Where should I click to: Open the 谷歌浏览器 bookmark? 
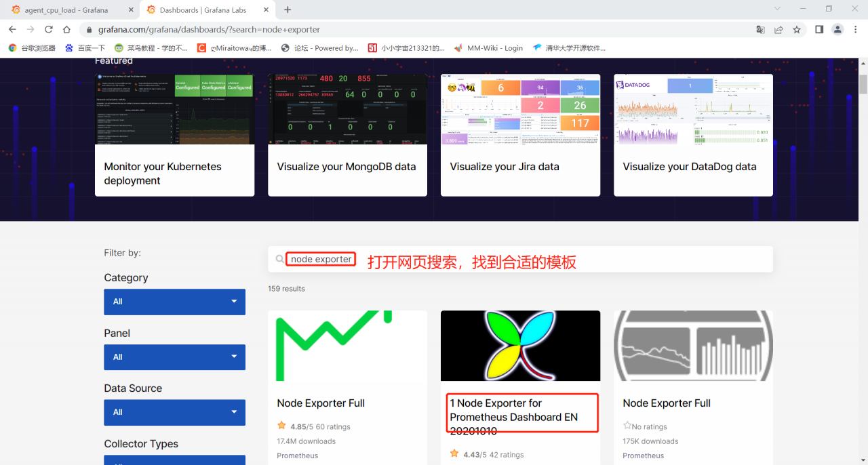(31, 48)
